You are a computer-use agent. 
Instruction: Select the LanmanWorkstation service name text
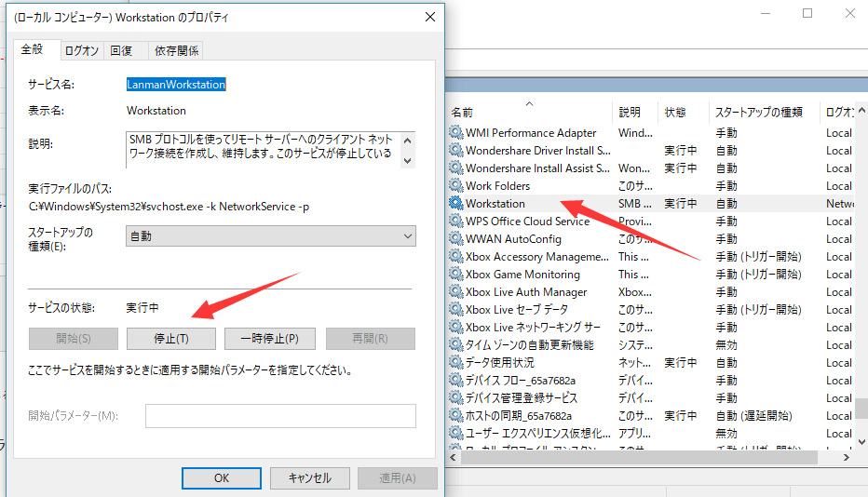pos(176,84)
